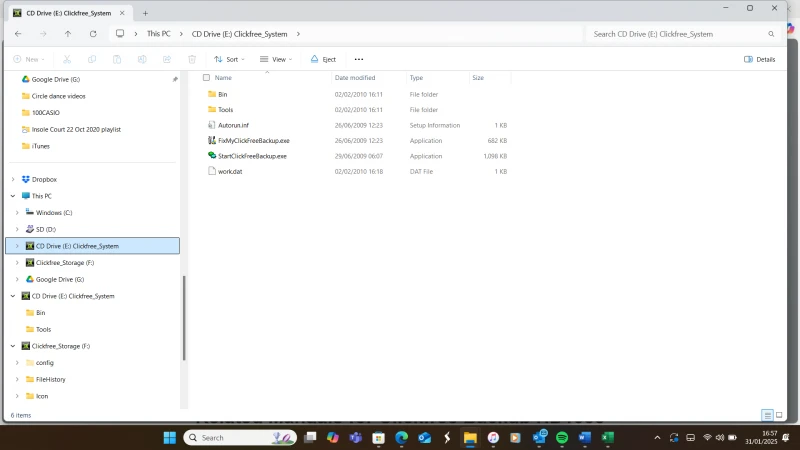Screen dimensions: 800x450
Task: Open the chevron after the Clickfree_System breadcrumb
Action: 298,34
